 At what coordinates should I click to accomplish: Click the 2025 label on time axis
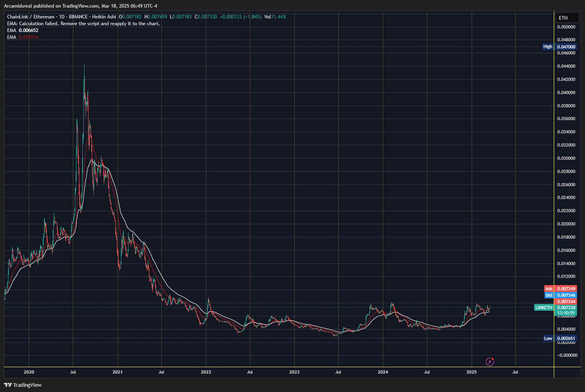point(471,372)
